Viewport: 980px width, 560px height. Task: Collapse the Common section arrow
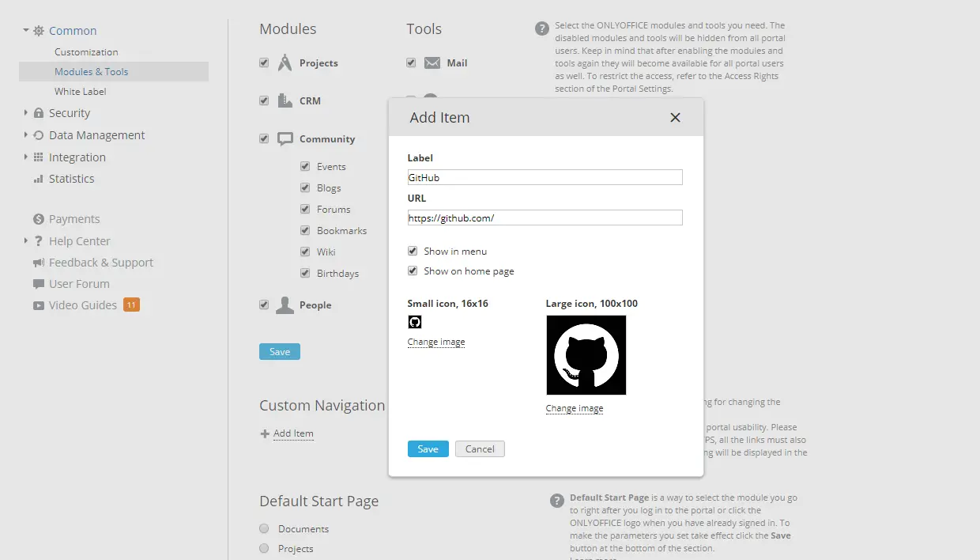click(26, 31)
